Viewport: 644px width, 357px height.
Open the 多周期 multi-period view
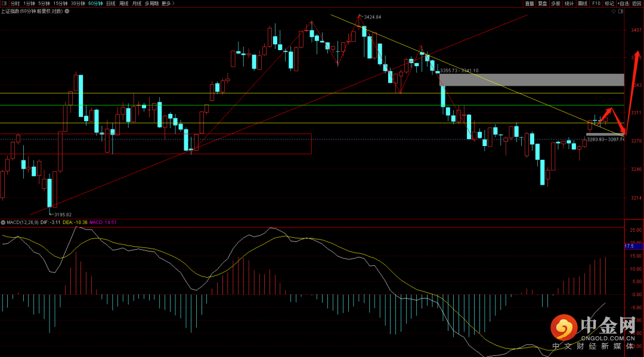(151, 4)
